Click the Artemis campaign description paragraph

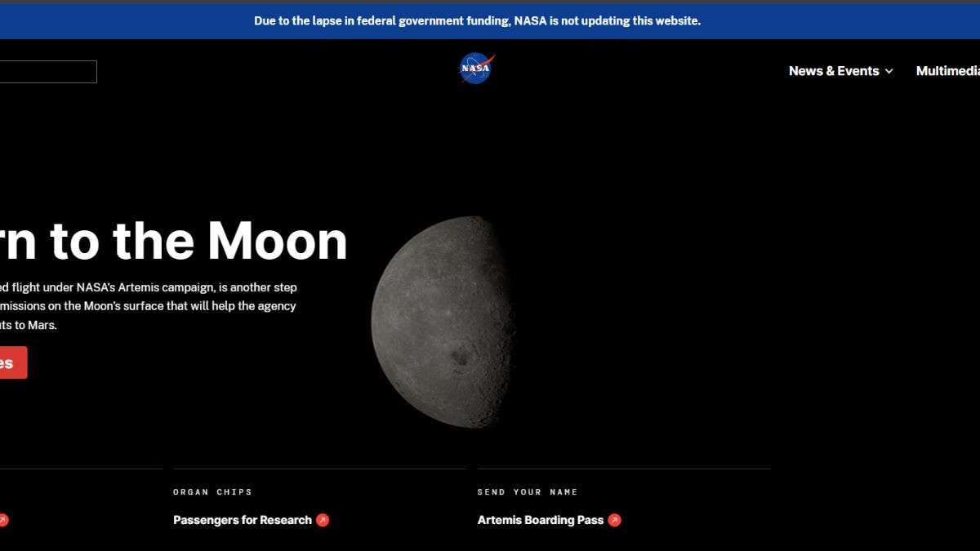148,306
